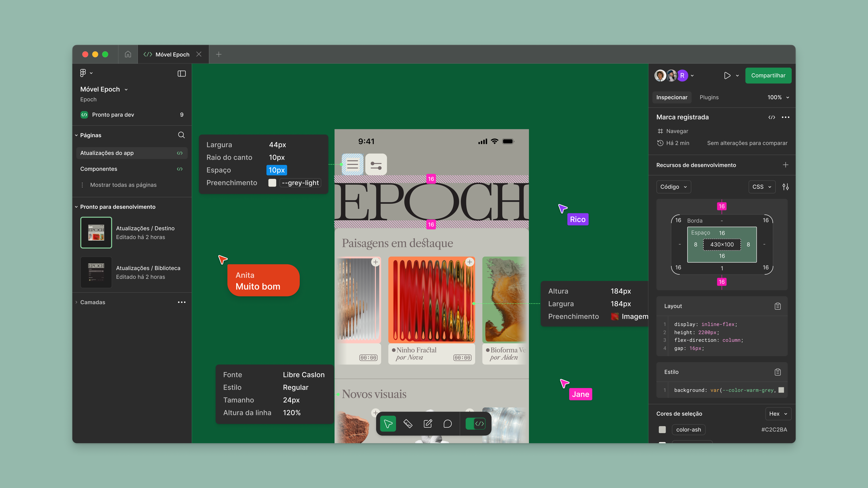Open code view icon beside Marca registrada

tap(772, 117)
